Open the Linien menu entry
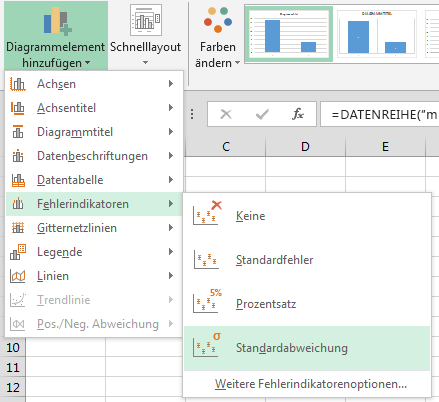 click(x=94, y=276)
